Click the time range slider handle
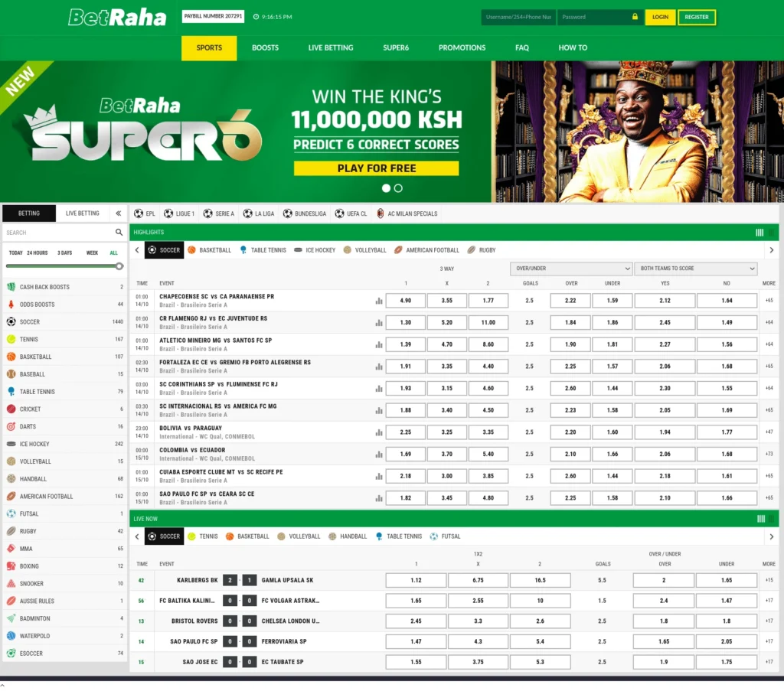This screenshot has width=784, height=691. [119, 266]
